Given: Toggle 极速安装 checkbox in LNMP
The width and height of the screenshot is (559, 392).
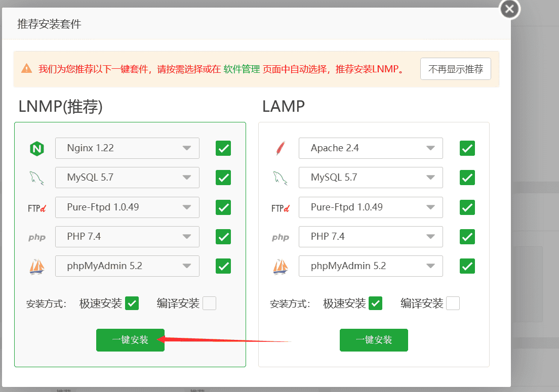Looking at the screenshot, I should (132, 303).
